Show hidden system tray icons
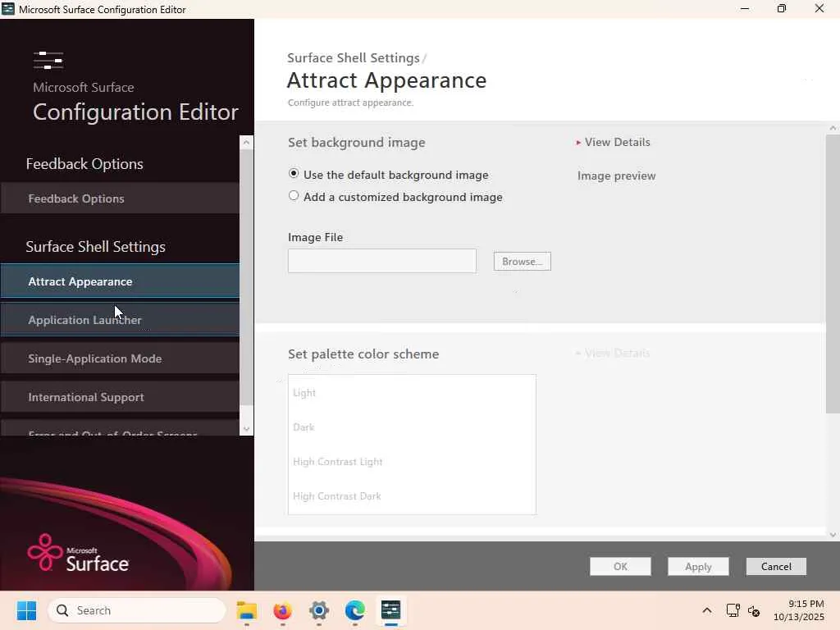The width and height of the screenshot is (840, 630). [x=707, y=610]
